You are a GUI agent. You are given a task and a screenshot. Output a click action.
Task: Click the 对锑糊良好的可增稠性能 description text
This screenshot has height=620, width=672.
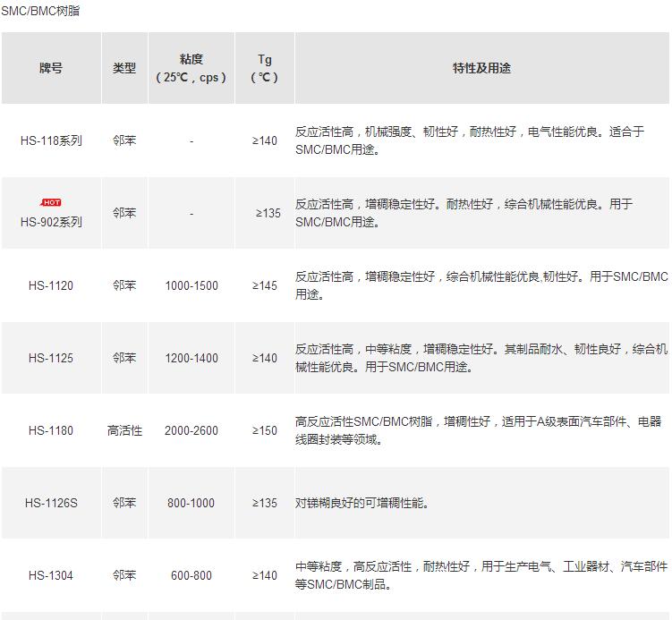point(362,503)
